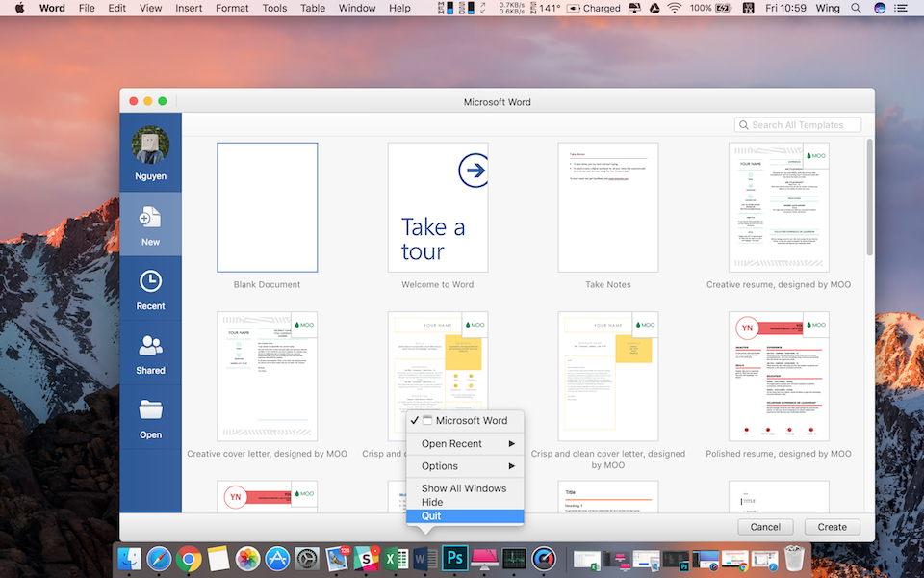This screenshot has height=578, width=924.
Task: Open CleanMyMac pink monitor Dock icon
Action: (x=484, y=558)
